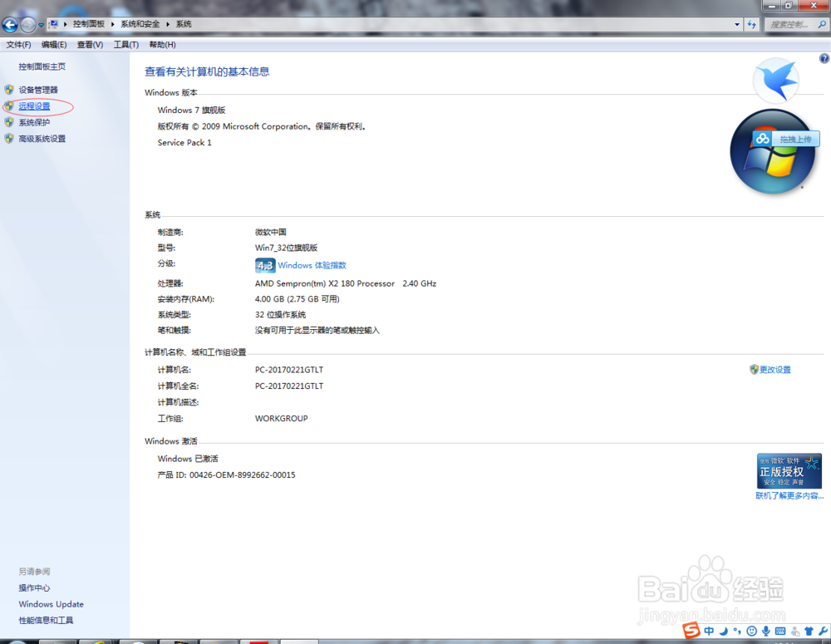This screenshot has width=831, height=644.
Task: Expand the breadcrumb arrow after 控制面板
Action: pos(112,24)
